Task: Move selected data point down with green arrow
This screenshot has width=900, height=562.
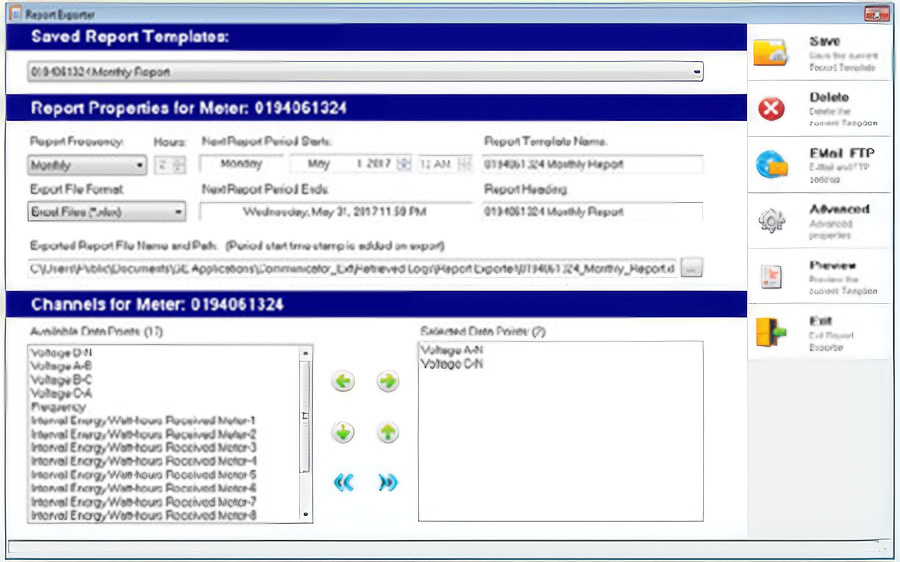Action: 343,432
